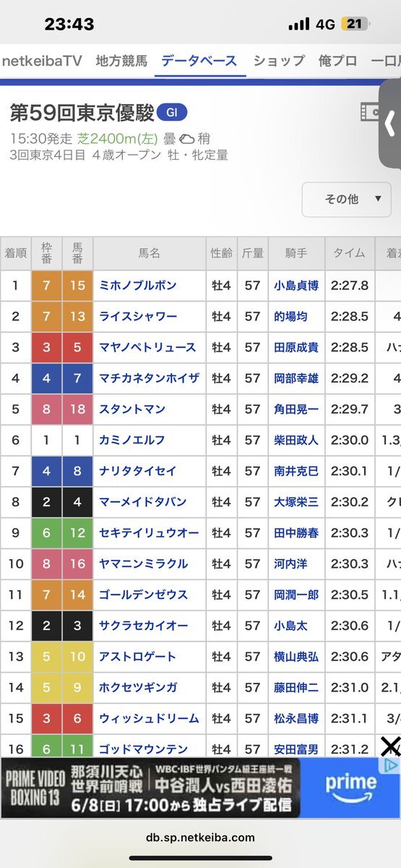Tap the race video film icon
The height and width of the screenshot is (868, 401).
coord(370,113)
